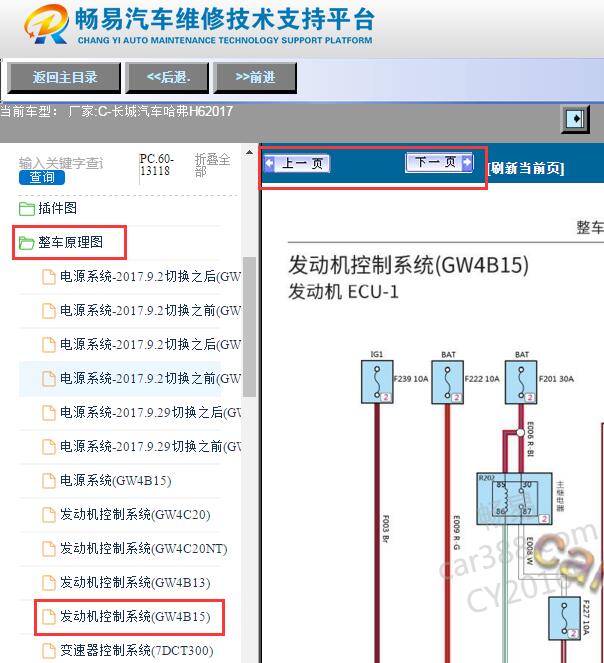Image resolution: width=604 pixels, height=663 pixels.
Task: Click PC.60-13118 text in sidebar
Action: pos(156,165)
